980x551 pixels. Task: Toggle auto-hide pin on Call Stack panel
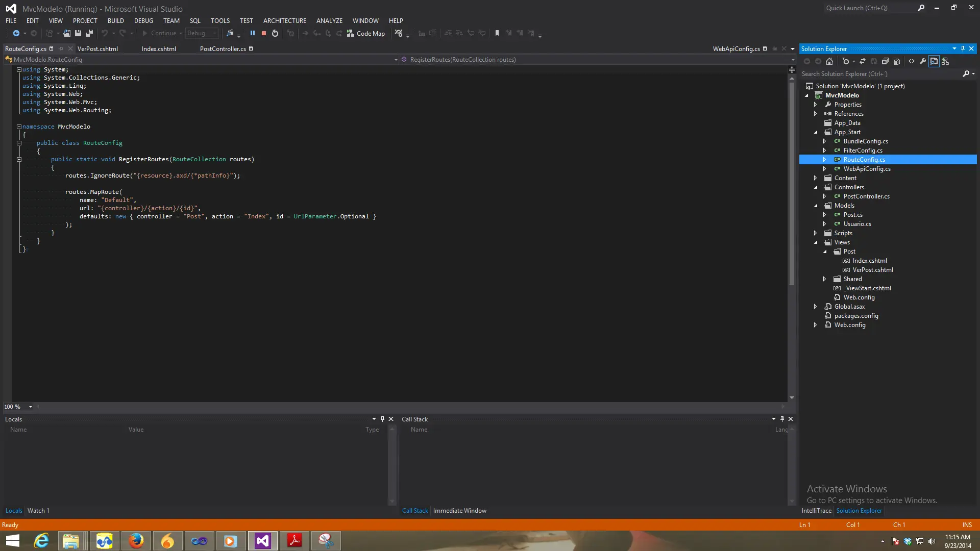click(x=782, y=419)
